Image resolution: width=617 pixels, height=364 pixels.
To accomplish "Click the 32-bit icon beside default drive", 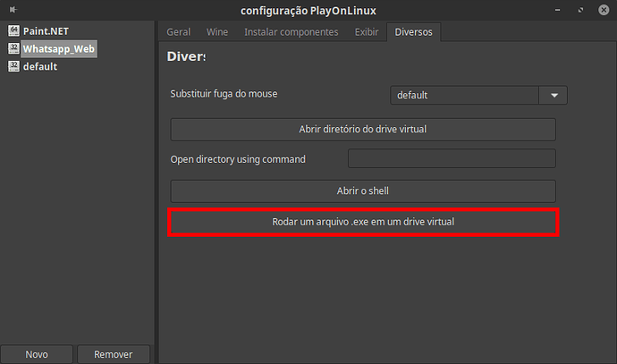I will (x=13, y=66).
